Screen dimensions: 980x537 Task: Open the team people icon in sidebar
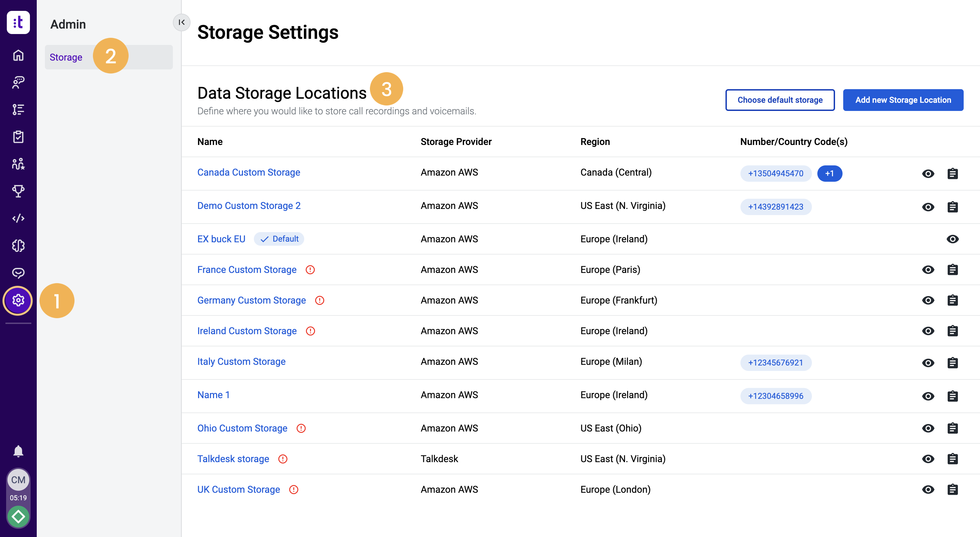click(x=18, y=164)
